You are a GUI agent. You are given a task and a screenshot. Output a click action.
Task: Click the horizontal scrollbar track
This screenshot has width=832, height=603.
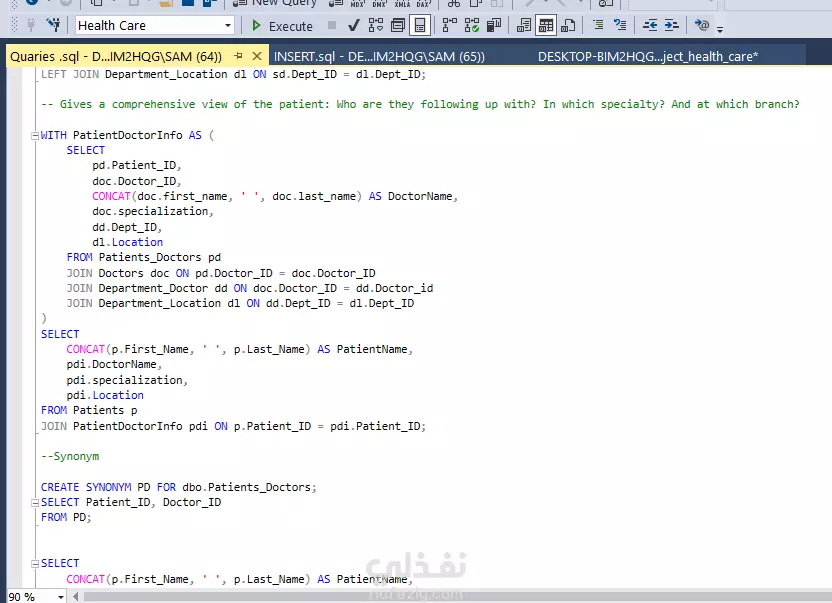(x=456, y=597)
